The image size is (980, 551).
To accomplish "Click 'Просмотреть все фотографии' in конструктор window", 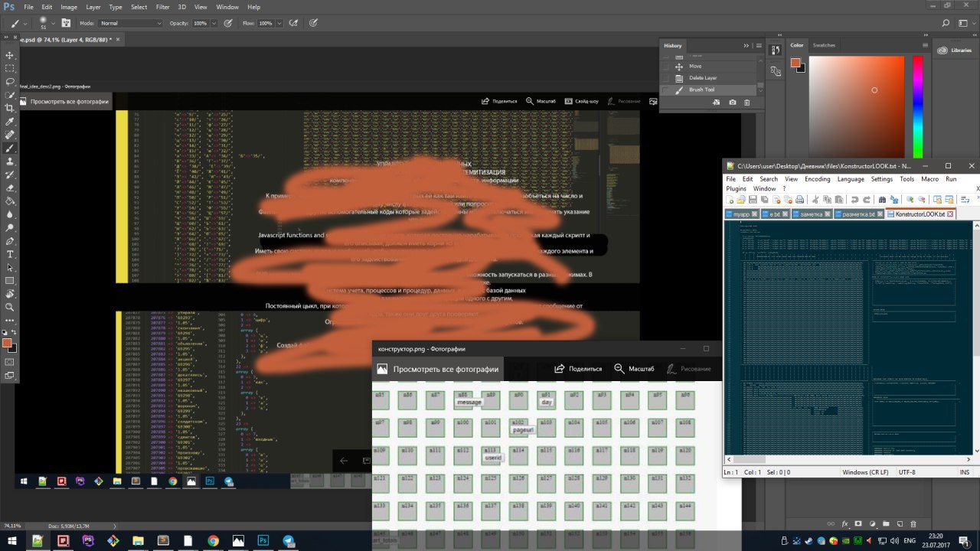I will pos(446,369).
